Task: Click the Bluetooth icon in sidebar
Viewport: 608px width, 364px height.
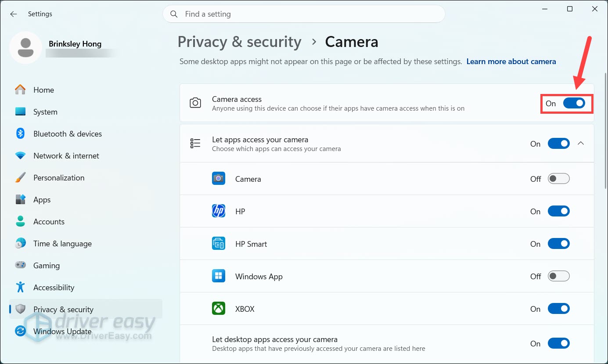Action: (20, 133)
